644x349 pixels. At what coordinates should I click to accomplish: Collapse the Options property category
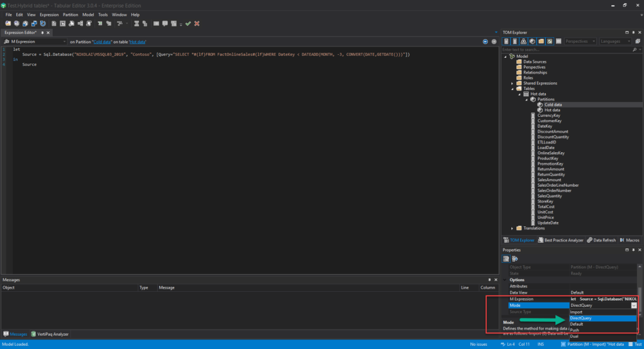coord(505,280)
